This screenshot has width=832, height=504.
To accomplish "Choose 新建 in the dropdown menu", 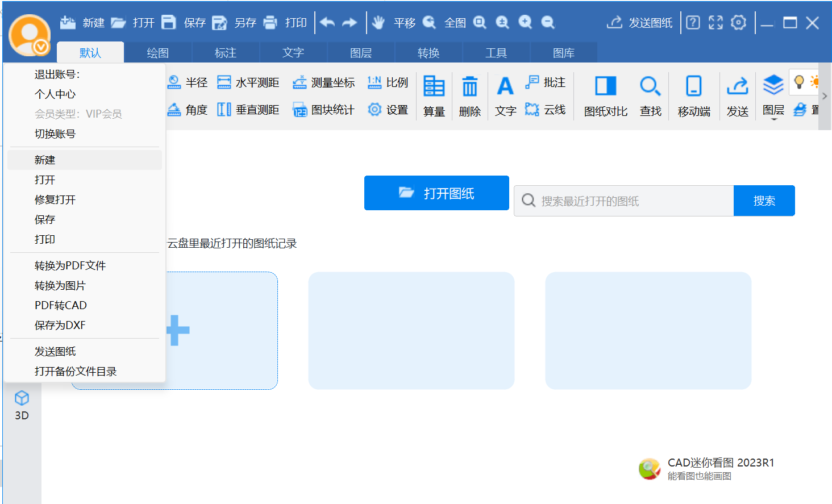I will point(85,160).
